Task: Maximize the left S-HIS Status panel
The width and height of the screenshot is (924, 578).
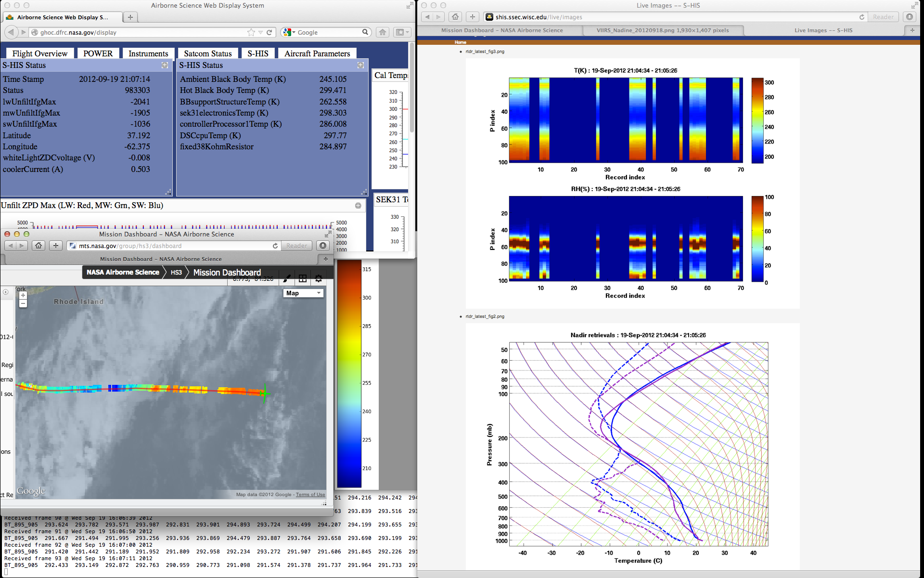Action: 165,65
